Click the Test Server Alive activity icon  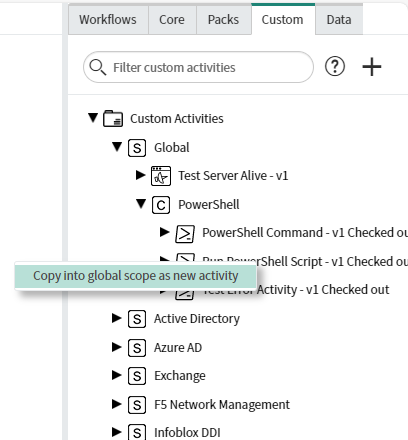(161, 176)
